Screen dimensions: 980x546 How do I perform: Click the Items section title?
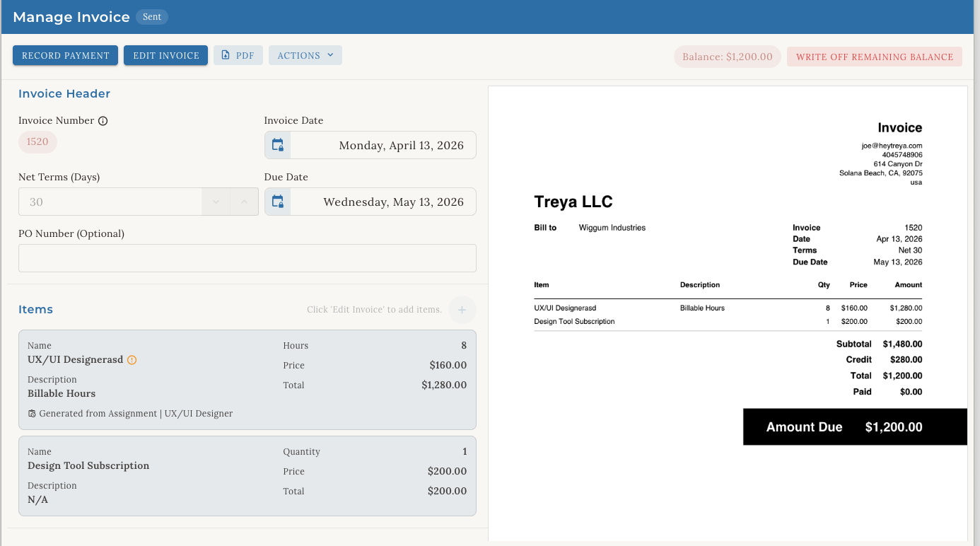35,310
